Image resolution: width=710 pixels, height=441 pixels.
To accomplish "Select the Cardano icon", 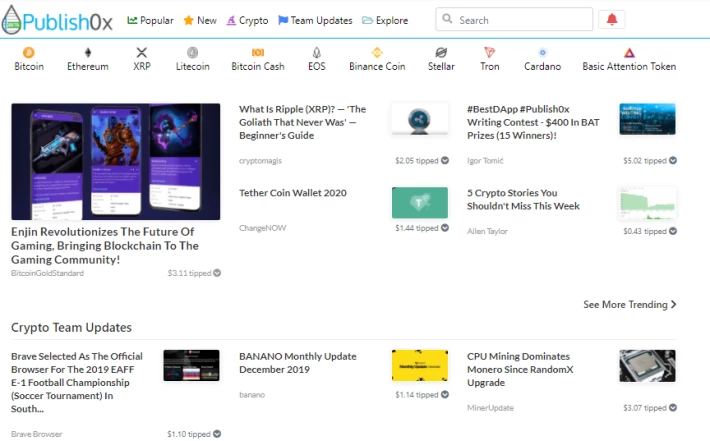I will pyautogui.click(x=542, y=53).
